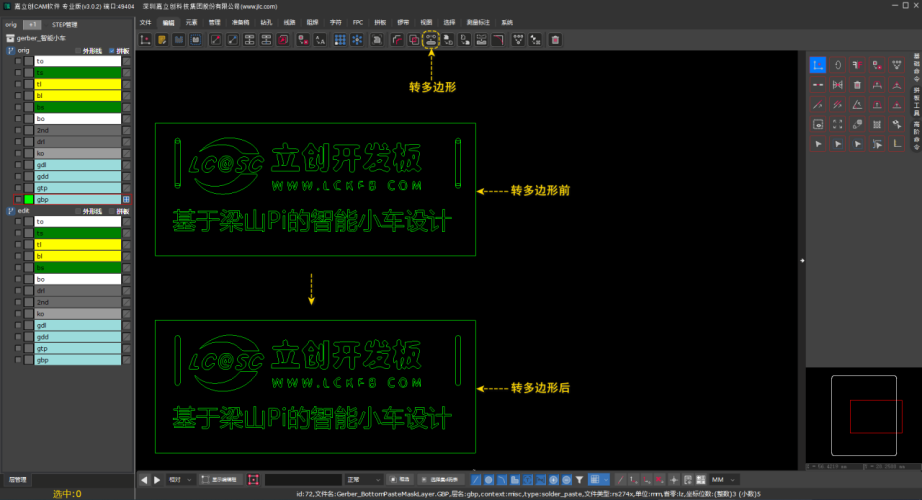This screenshot has width=922, height=500.
Task: Click the red trash delete icon in top toolbar
Action: coord(555,40)
